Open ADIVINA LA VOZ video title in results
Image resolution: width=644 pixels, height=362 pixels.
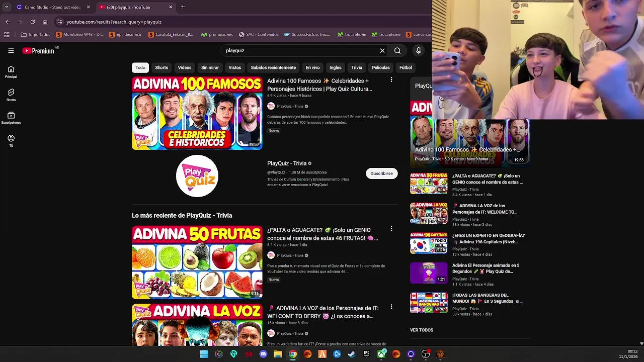323,312
